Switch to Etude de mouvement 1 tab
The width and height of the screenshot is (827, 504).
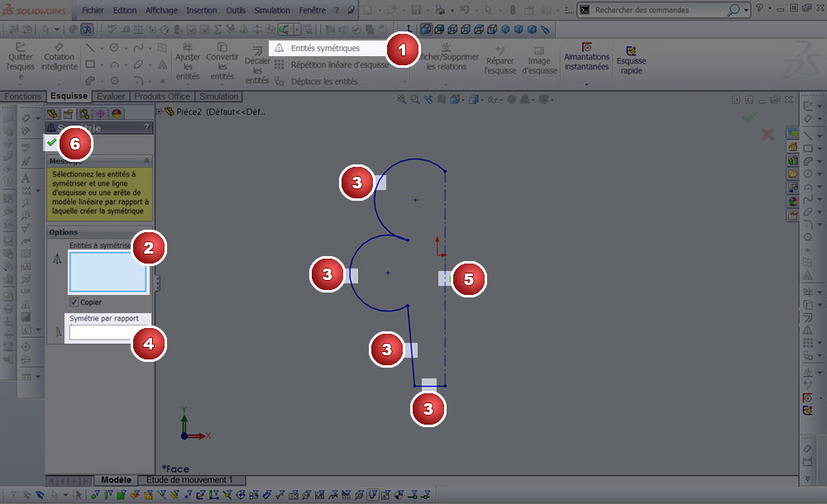click(x=189, y=480)
